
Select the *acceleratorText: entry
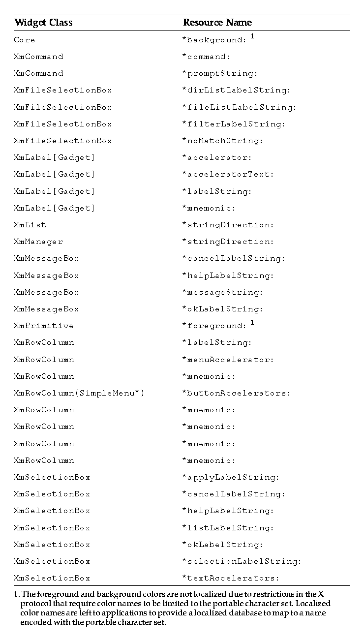click(x=228, y=174)
